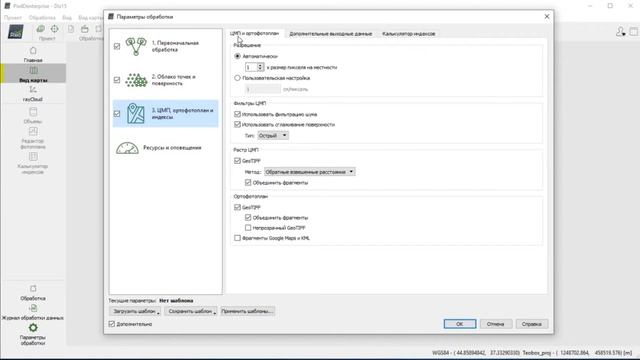Click user account icon at top right
640x360 pixels.
[620, 31]
